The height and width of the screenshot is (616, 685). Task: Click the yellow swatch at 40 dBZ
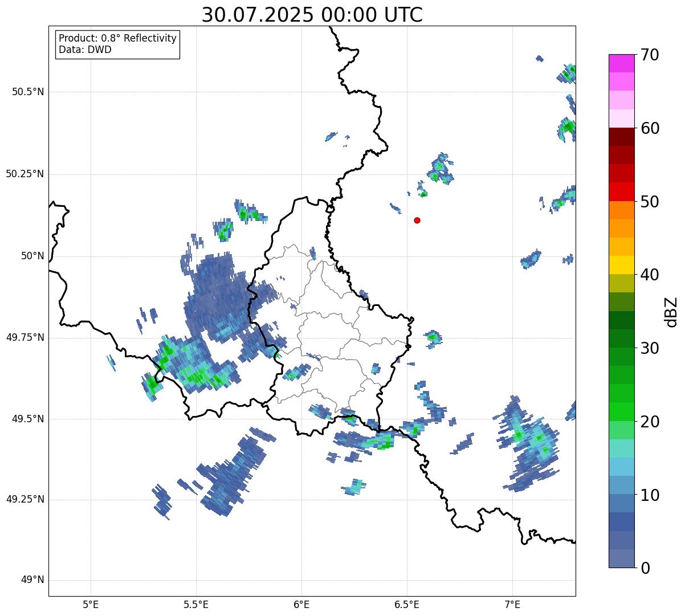[x=622, y=265]
